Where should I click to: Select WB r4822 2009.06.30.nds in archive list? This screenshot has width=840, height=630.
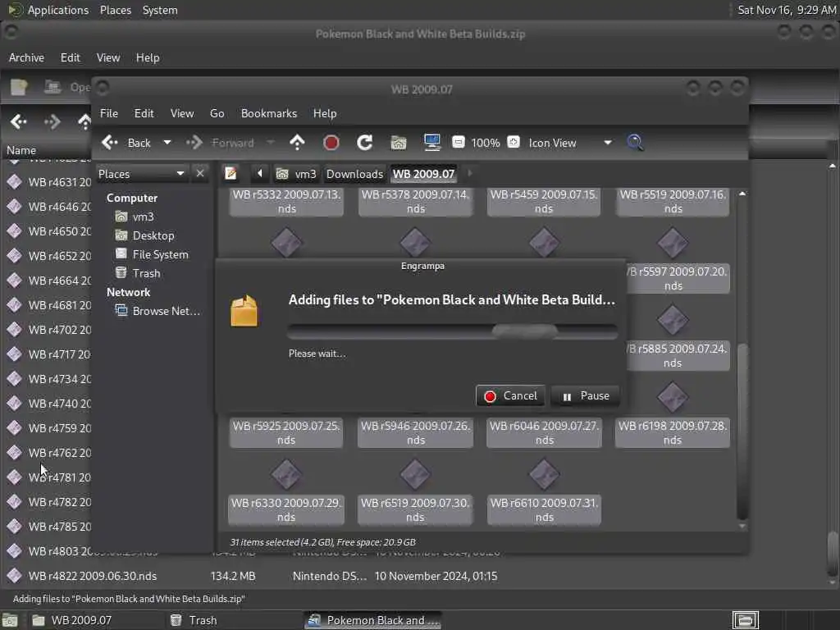click(92, 576)
